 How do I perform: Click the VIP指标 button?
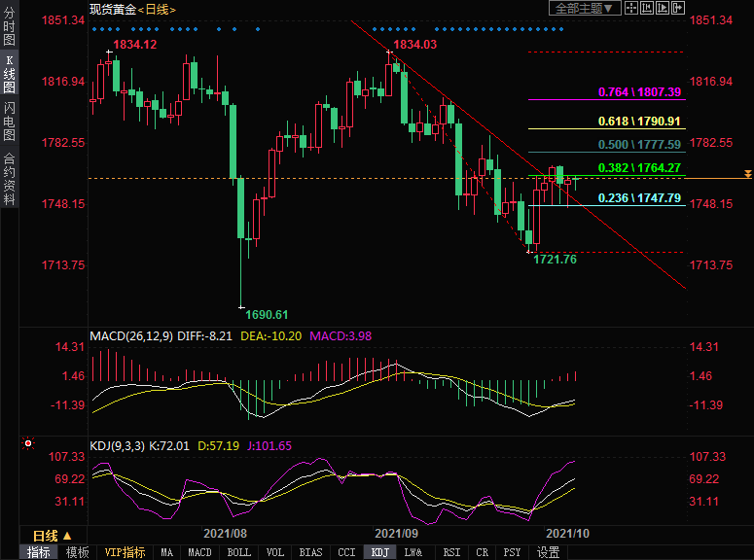click(x=126, y=552)
